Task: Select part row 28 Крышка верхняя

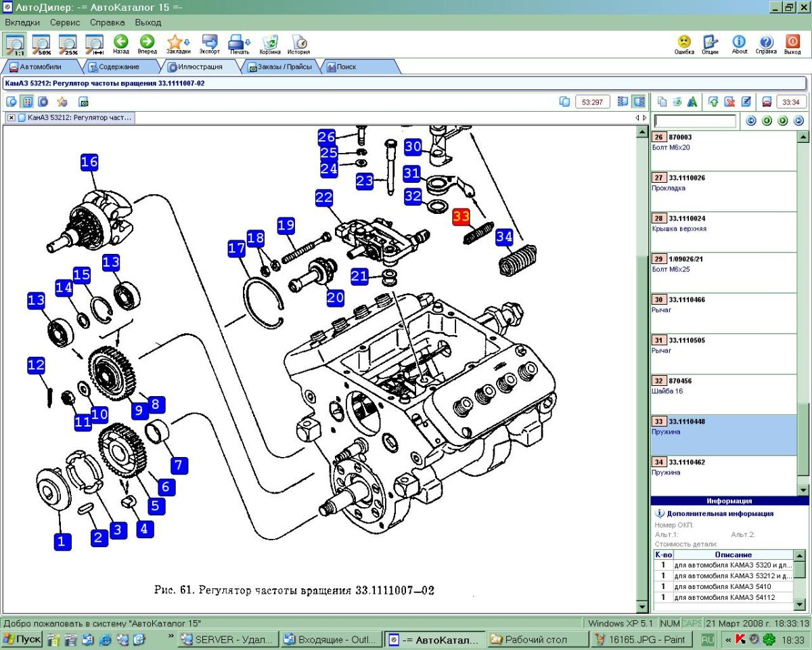Action: tap(724, 232)
